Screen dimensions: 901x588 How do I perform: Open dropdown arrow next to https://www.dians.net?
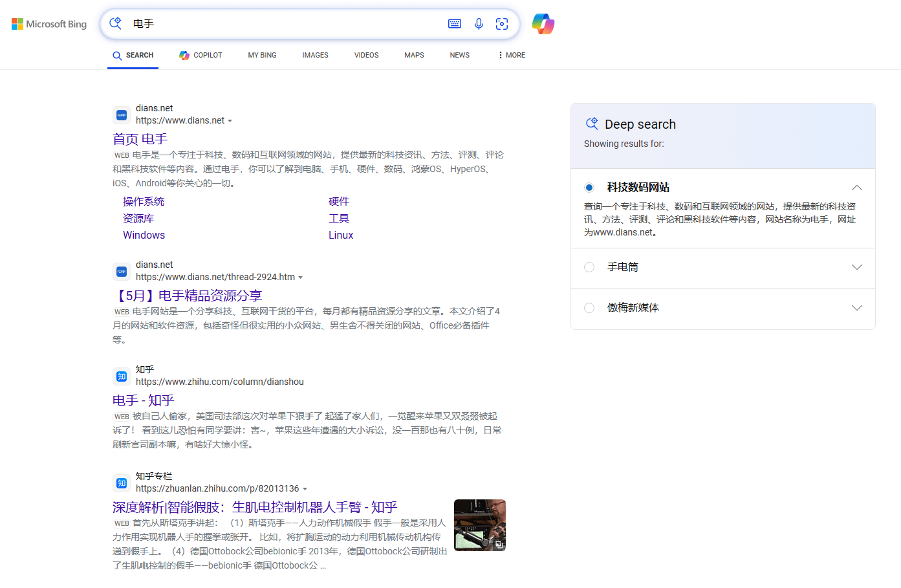click(230, 121)
